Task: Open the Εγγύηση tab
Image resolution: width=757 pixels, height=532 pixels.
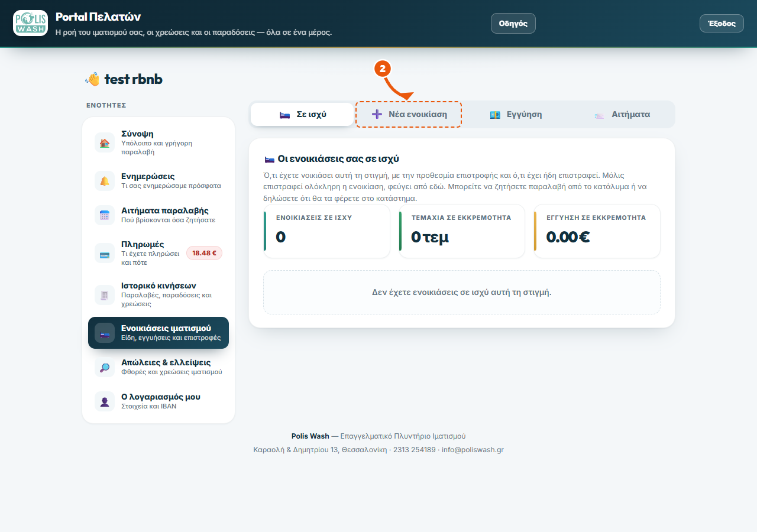Action: pyautogui.click(x=515, y=114)
